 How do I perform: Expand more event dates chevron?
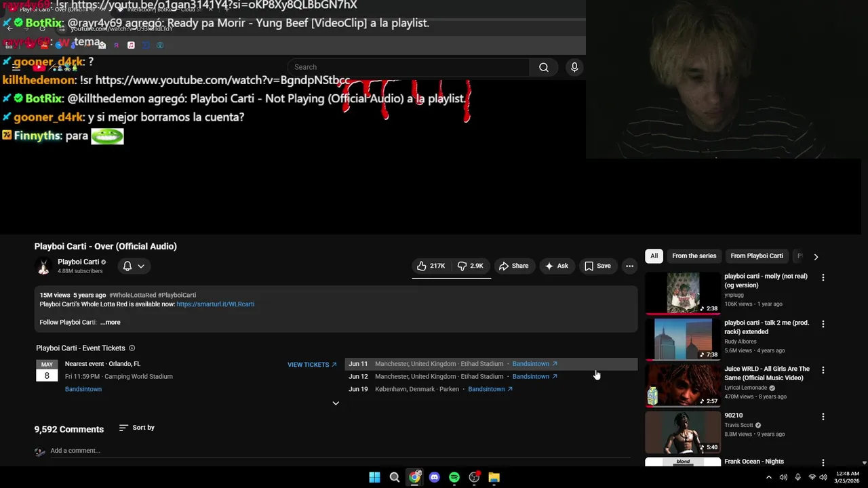coord(336,403)
